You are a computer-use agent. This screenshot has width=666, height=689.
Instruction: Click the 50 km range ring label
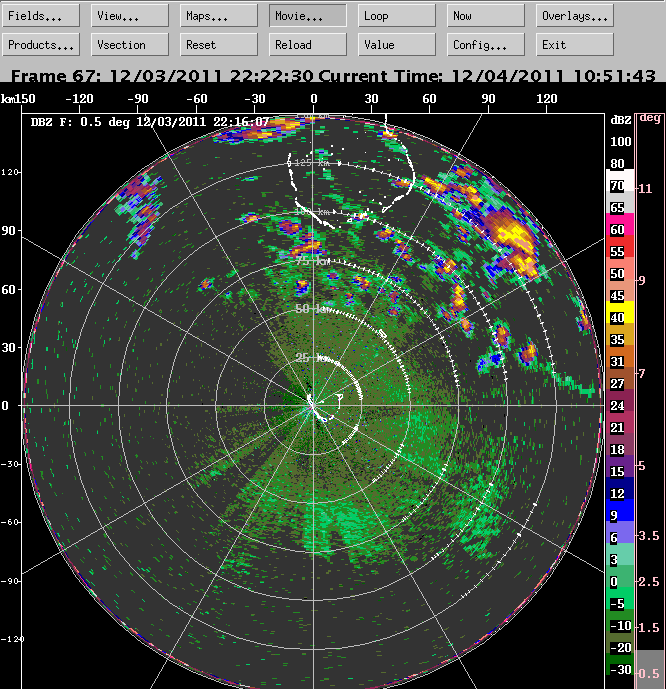coord(312,308)
